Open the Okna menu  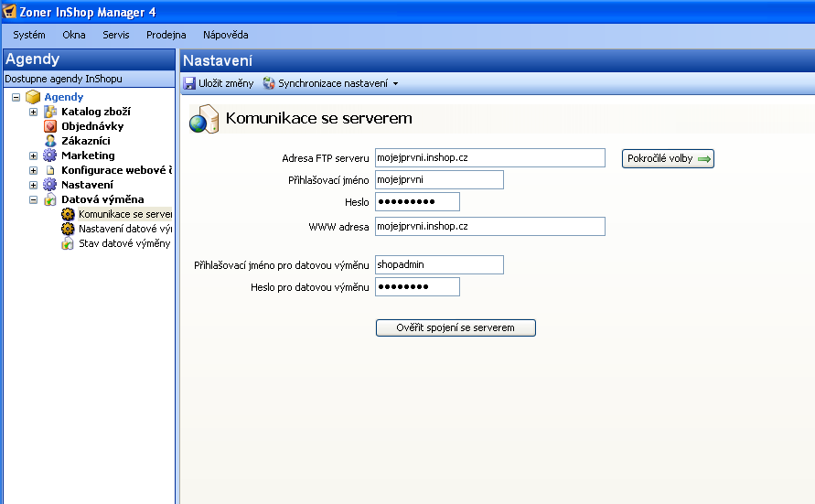click(x=74, y=35)
